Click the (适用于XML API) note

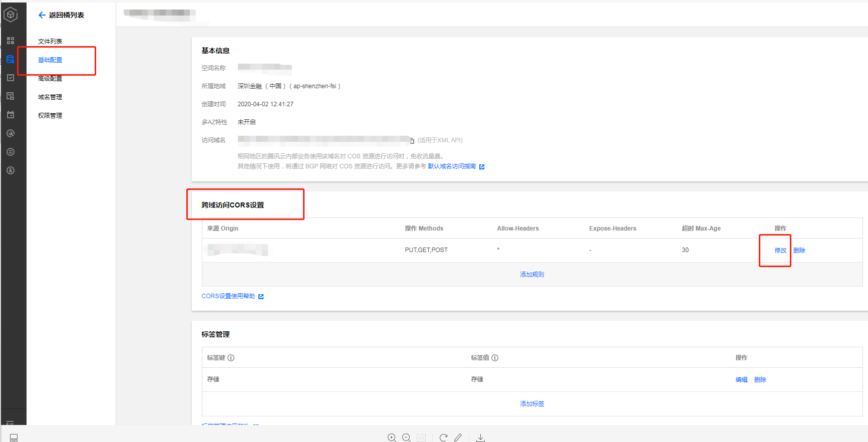[x=440, y=140]
